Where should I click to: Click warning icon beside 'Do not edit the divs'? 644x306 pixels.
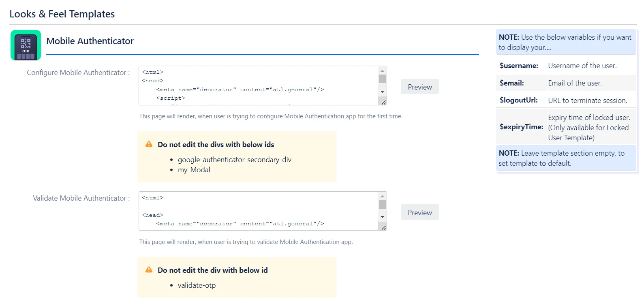coord(149,144)
